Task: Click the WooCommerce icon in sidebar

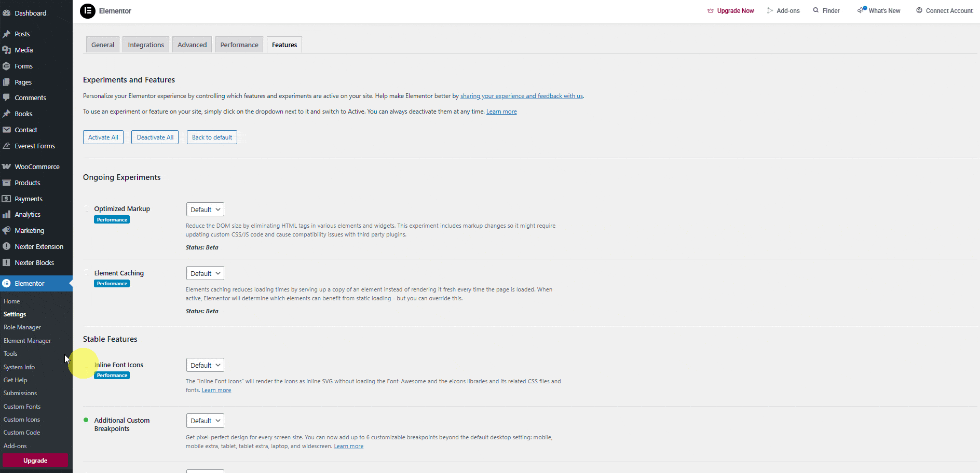Action: (6, 166)
